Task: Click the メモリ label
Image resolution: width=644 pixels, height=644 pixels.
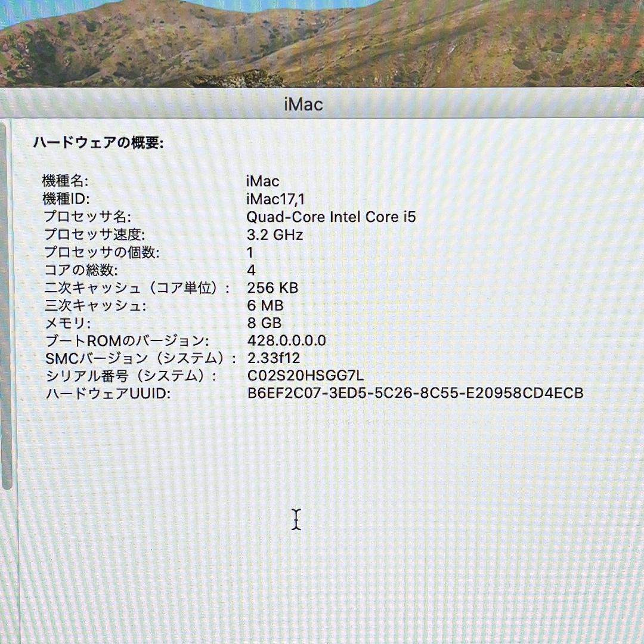Action: [x=68, y=323]
